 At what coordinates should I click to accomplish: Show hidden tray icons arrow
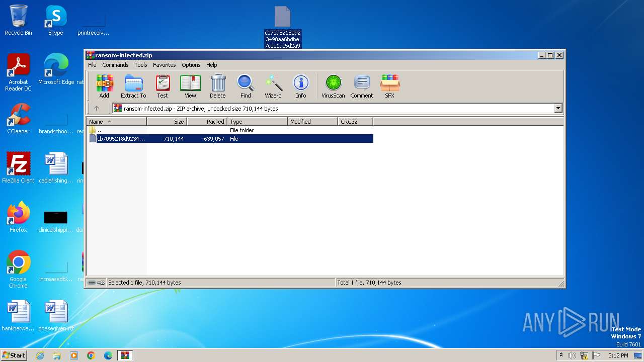click(x=561, y=355)
